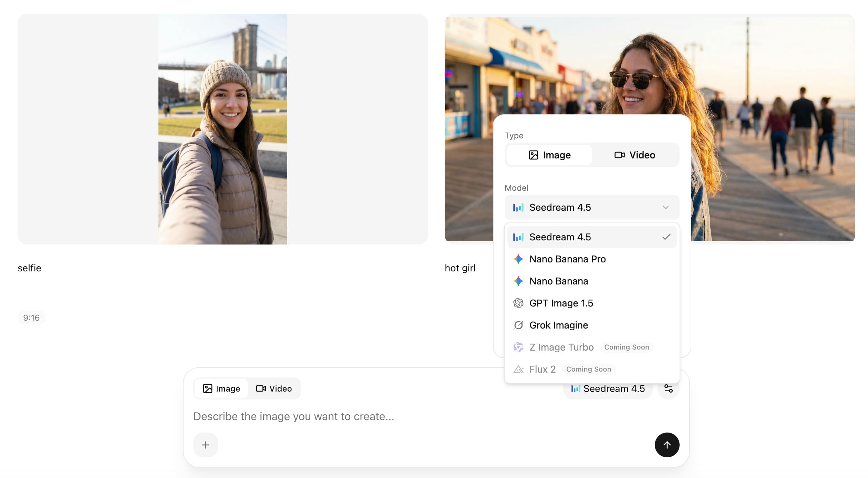The image size is (868, 478).
Task: Click the 9:16 aspect ratio badge
Action: 31,318
